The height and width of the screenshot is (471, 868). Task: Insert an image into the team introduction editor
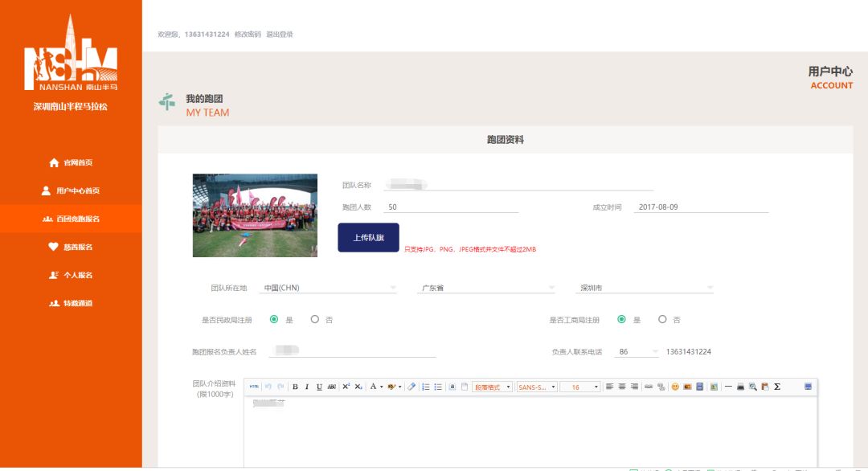(711, 386)
